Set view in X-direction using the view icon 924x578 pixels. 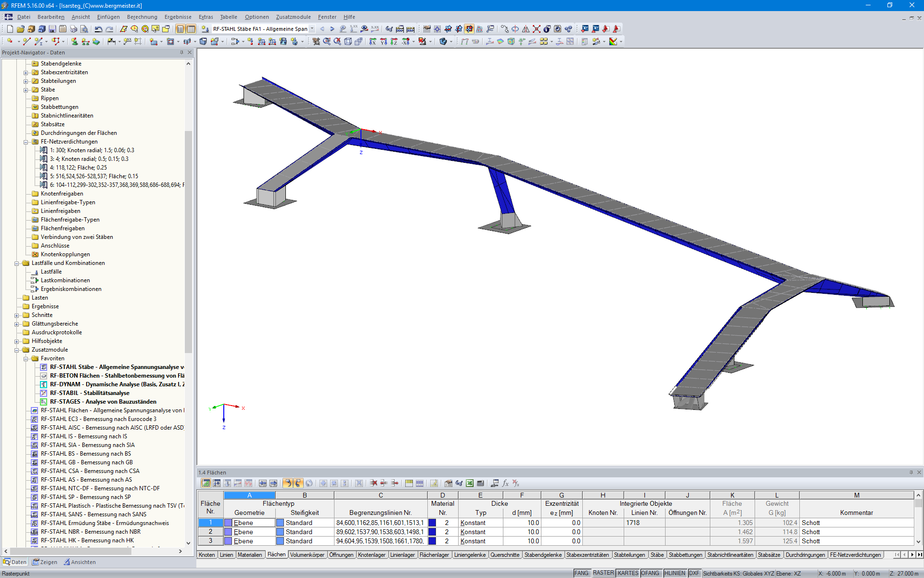tap(372, 41)
